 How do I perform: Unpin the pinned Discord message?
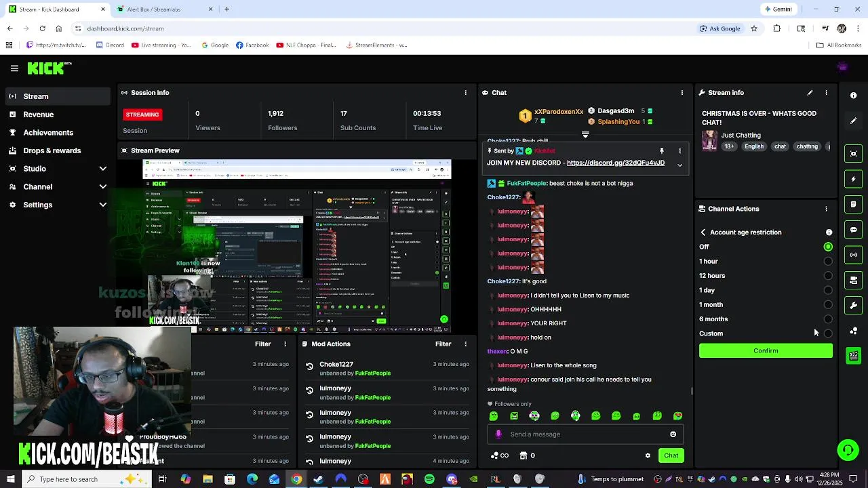(662, 151)
